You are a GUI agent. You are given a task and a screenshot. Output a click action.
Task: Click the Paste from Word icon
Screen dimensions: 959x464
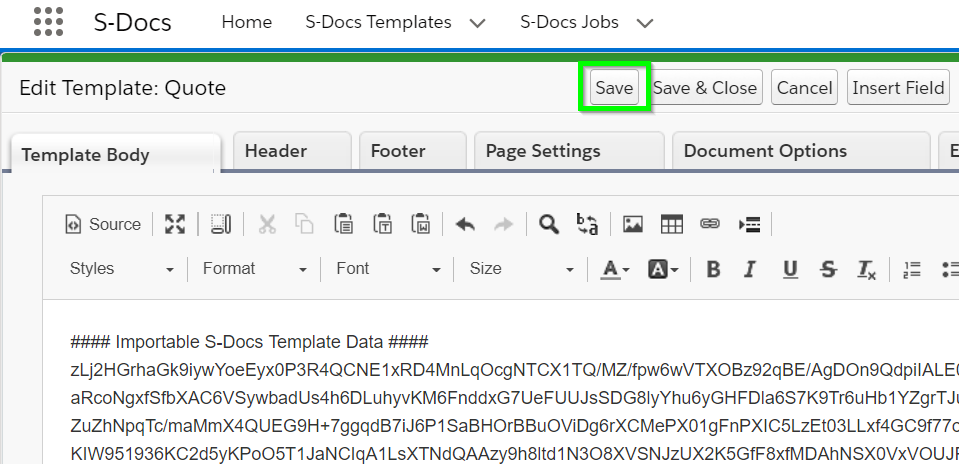421,224
